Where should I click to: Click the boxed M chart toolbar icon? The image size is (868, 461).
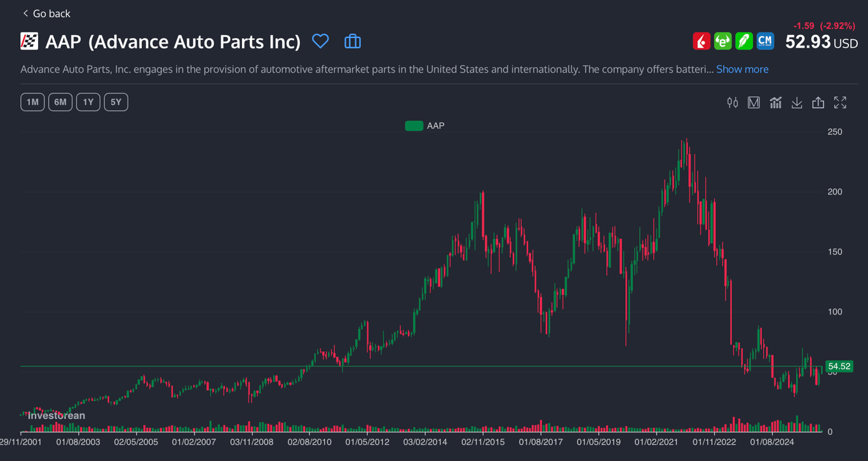[754, 103]
